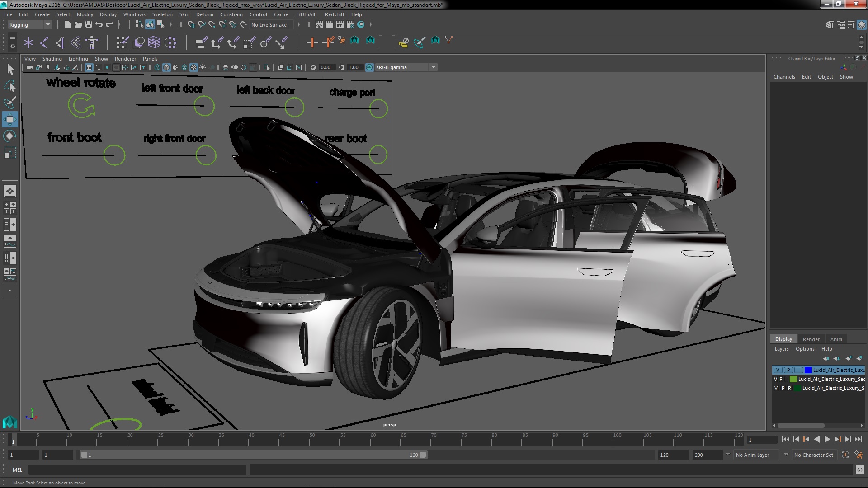868x488 pixels.
Task: Toggle smooth shade all in viewport
Action: click(166, 67)
